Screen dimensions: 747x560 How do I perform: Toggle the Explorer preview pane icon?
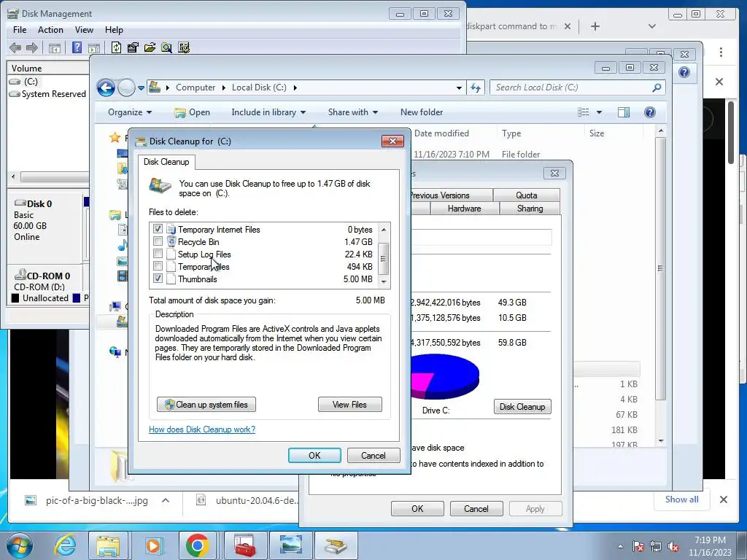(x=623, y=112)
